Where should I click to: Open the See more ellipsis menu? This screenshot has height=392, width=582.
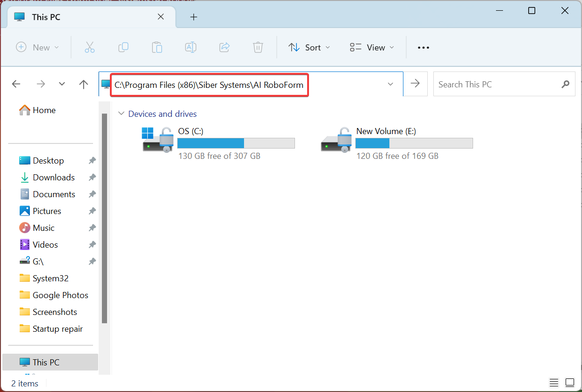pyautogui.click(x=423, y=48)
